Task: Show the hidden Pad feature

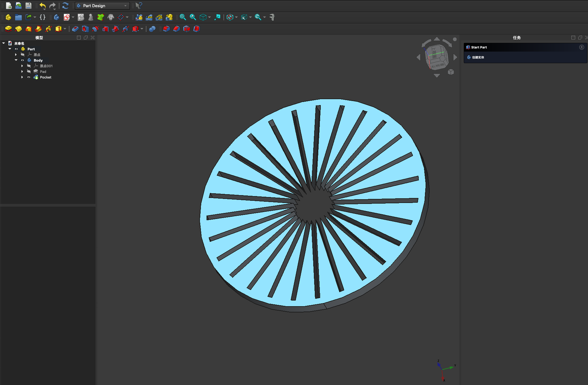Action: (x=29, y=72)
